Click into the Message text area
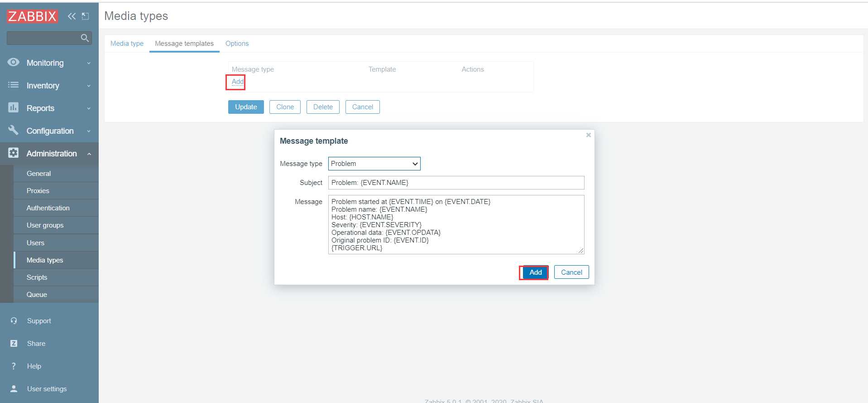 pos(456,224)
